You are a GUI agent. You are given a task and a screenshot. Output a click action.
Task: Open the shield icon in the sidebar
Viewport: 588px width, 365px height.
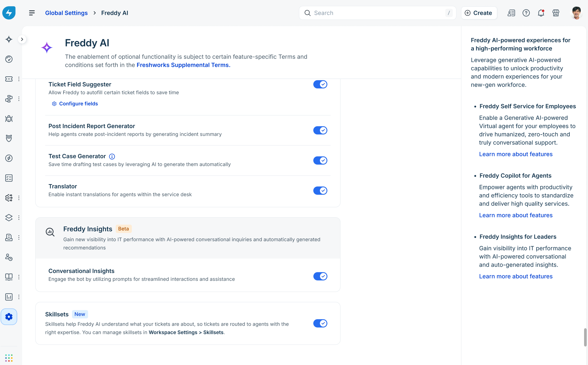click(9, 138)
